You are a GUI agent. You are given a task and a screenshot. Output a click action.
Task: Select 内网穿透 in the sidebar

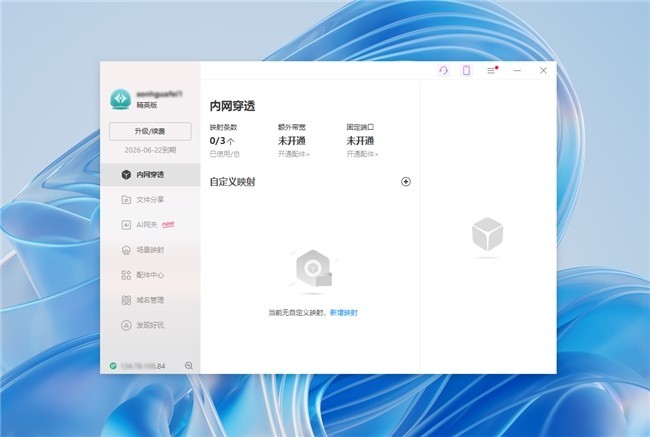(x=150, y=175)
